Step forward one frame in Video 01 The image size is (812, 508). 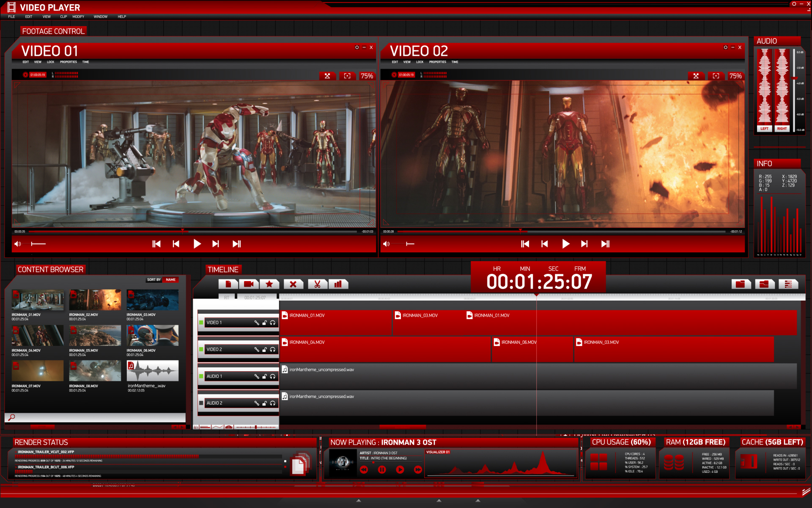tap(216, 244)
